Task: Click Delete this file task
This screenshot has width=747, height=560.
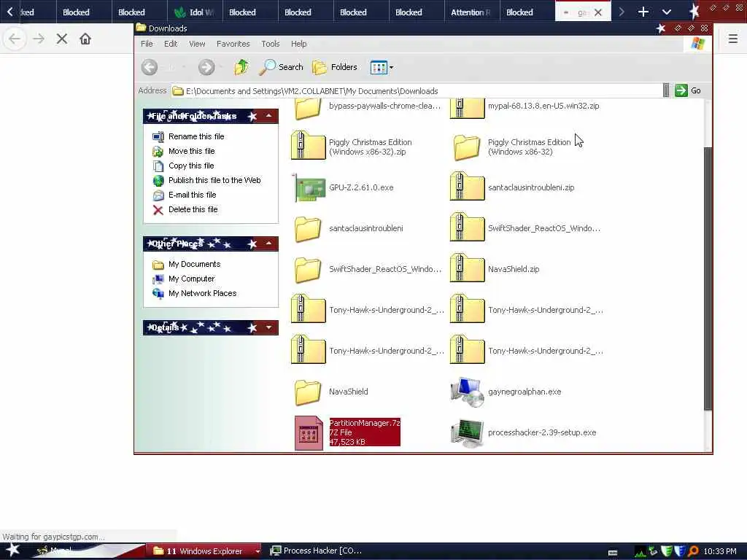Action: click(x=185, y=209)
